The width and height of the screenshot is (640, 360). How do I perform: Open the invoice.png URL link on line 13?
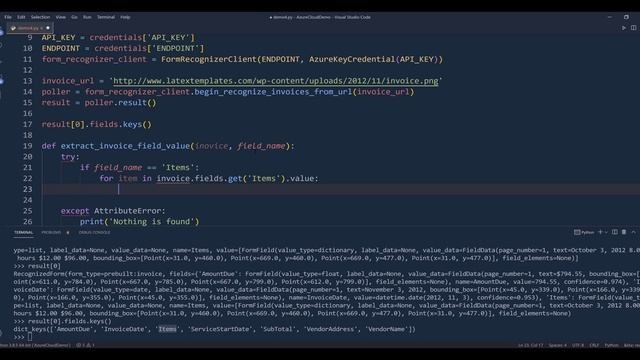(276, 81)
